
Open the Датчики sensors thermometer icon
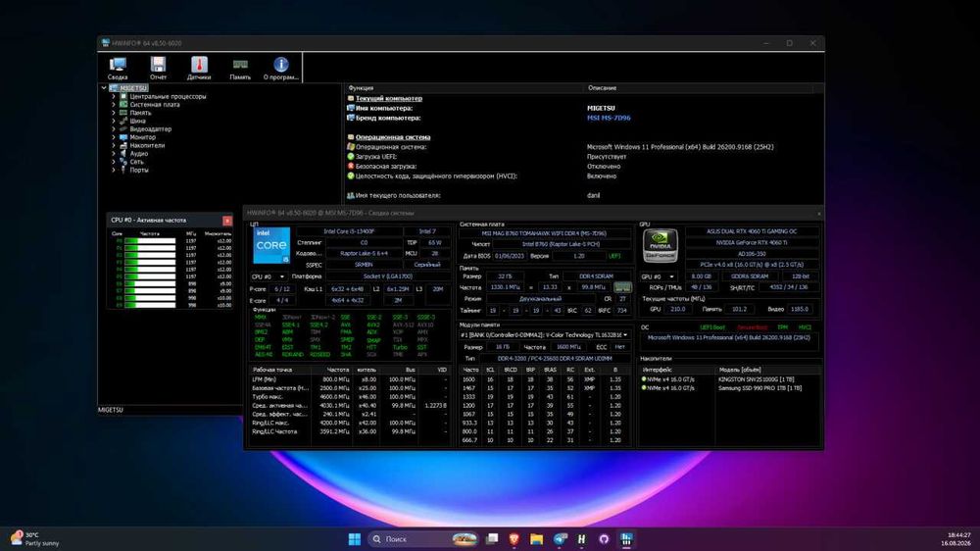point(199,69)
